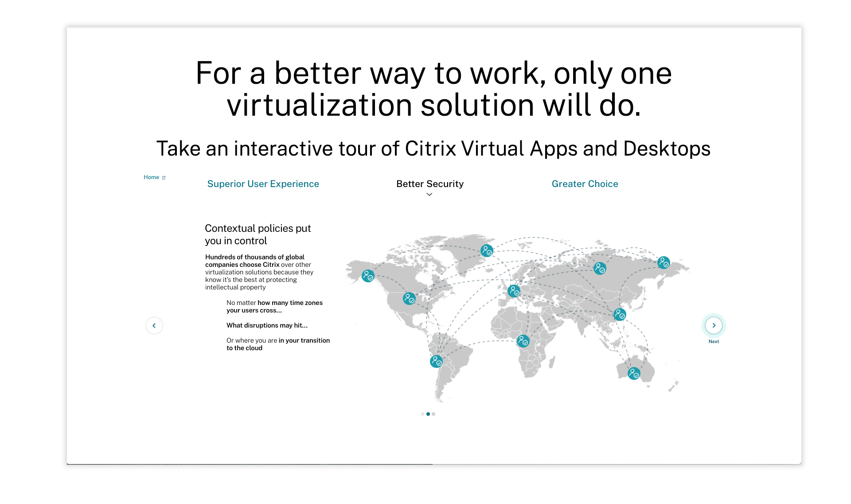This screenshot has height=504, width=851.
Task: Click the user marker in Australia
Action: pyautogui.click(x=634, y=374)
